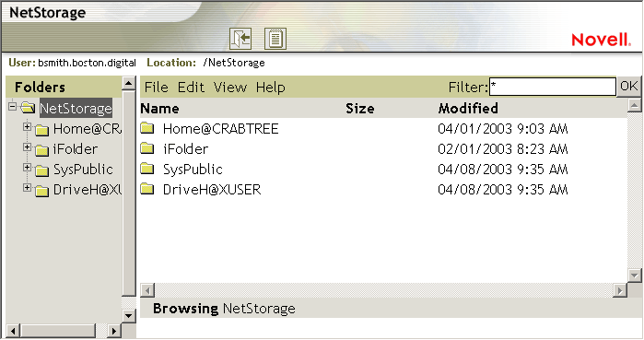Screen dimensions: 644x340
Task: Select iFolder folder icon in file list
Action: point(147,148)
